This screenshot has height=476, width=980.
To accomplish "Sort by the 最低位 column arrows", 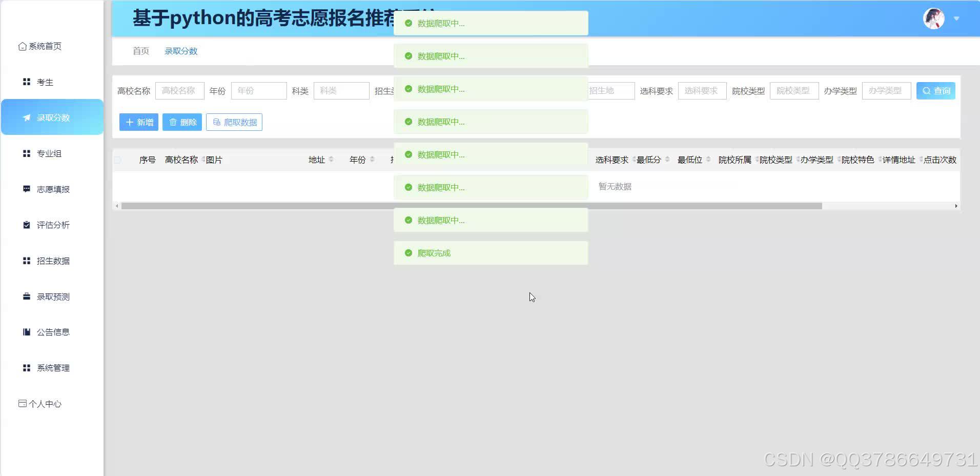I will tap(708, 160).
